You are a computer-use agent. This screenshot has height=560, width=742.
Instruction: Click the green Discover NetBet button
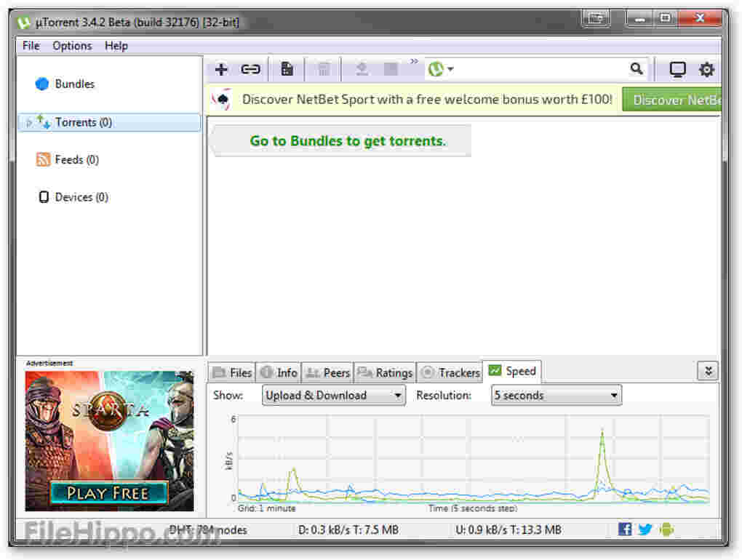[671, 100]
